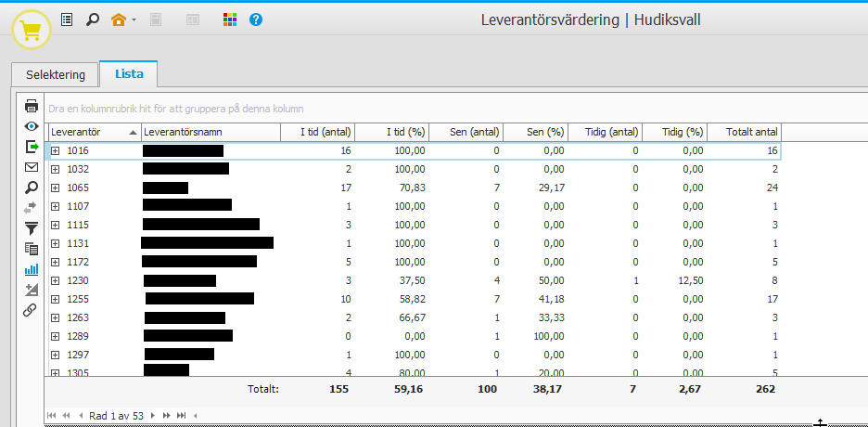Show bar chart view from sidebar

coord(32,269)
